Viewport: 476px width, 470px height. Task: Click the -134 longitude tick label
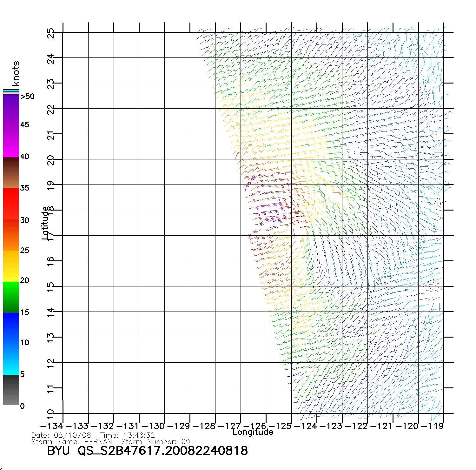pyautogui.click(x=52, y=426)
